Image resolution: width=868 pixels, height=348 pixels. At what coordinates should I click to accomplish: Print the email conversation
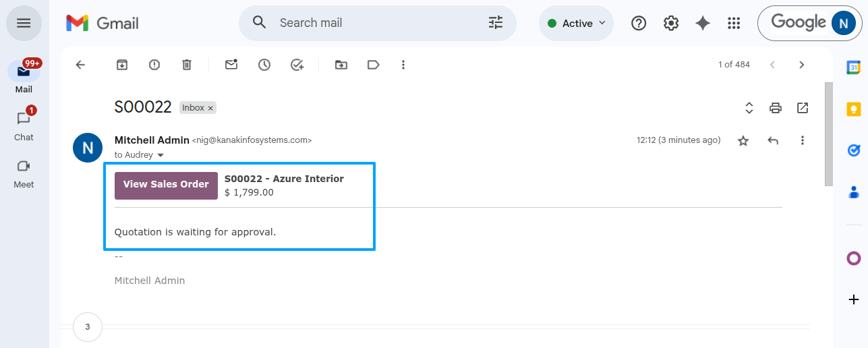point(776,108)
